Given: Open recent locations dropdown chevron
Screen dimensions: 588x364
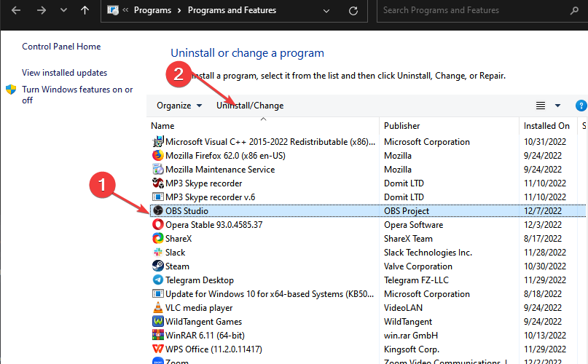Looking at the screenshot, I should pyautogui.click(x=63, y=10).
